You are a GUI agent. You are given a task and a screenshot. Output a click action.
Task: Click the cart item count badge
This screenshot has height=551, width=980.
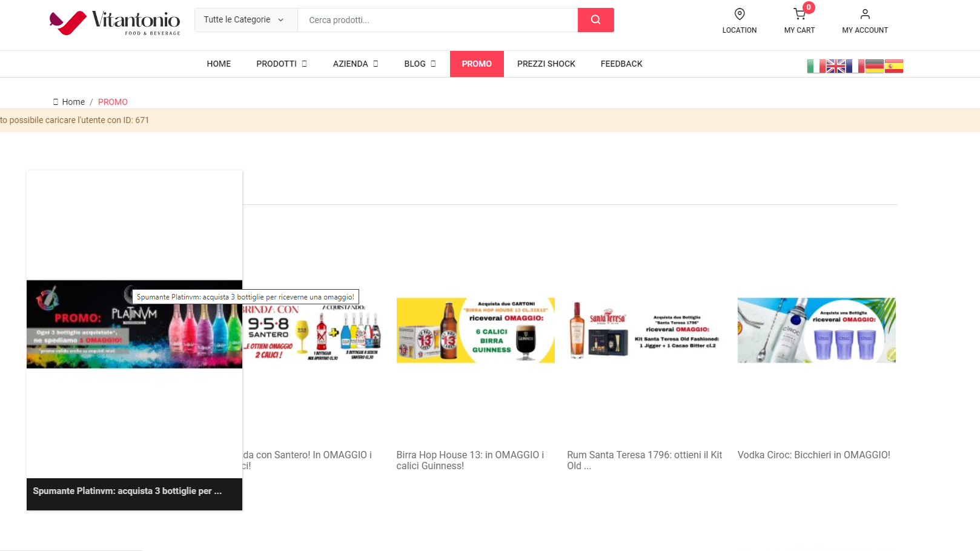pos(809,7)
